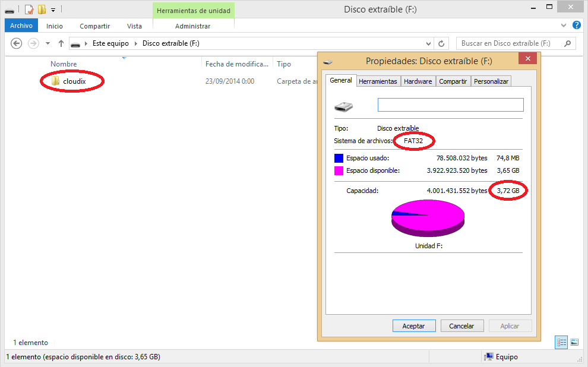This screenshot has height=367, width=588.
Task: Click the drive icon in Propiedades title
Action: 328,62
